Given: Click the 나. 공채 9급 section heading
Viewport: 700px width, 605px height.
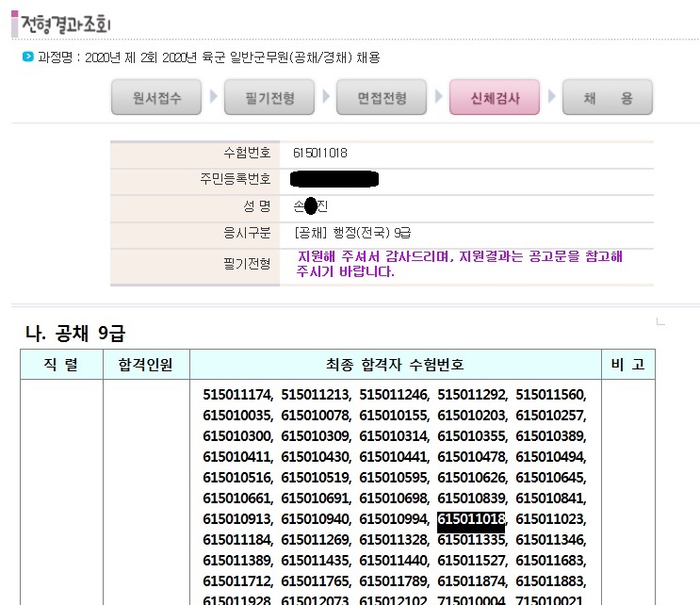Looking at the screenshot, I should tap(74, 333).
